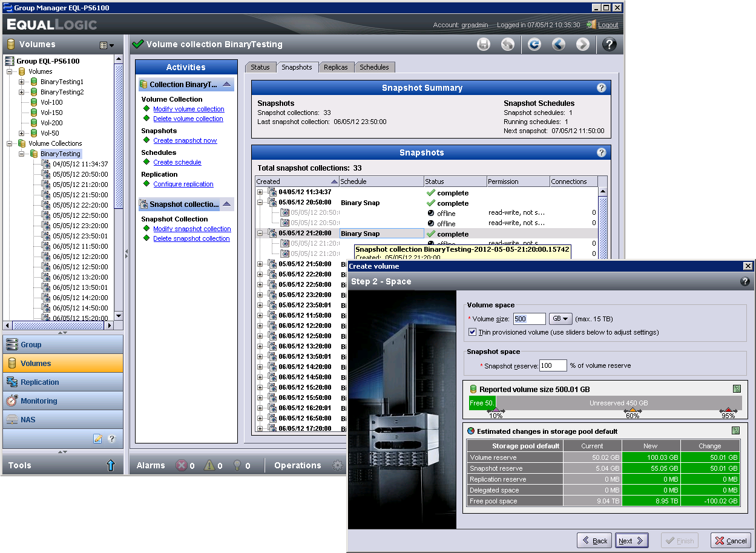Click the informational alarms lightbulb icon
Screen dimensions: 756x553
coord(238,465)
